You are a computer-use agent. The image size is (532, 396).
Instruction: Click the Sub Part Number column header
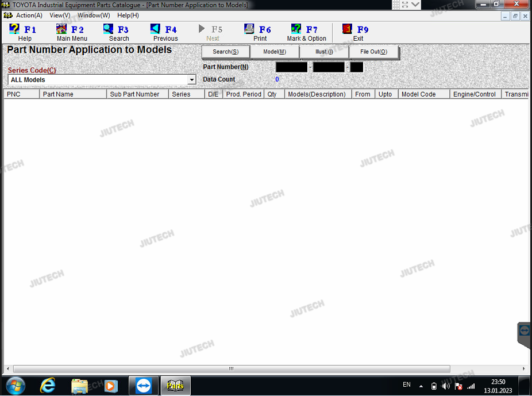[137, 94]
